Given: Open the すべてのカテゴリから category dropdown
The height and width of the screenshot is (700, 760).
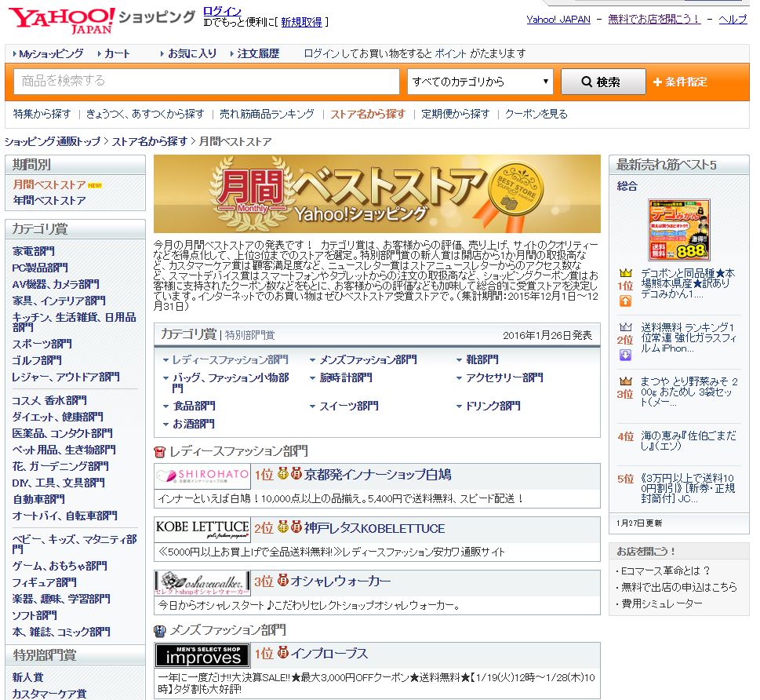Looking at the screenshot, I should click(480, 82).
